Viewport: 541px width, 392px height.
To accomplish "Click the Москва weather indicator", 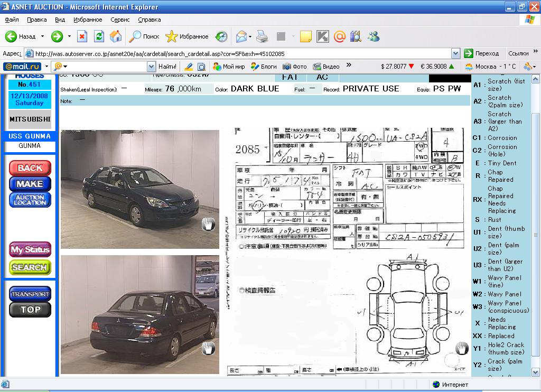I will 490,66.
